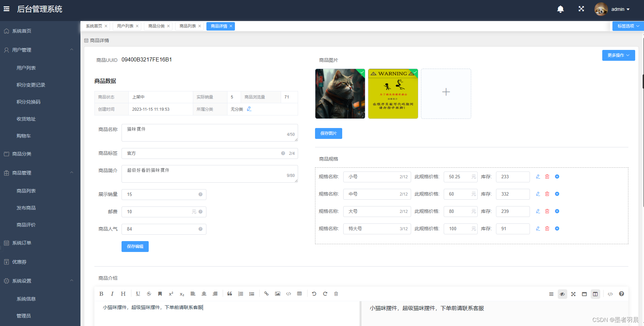This screenshot has width=644, height=326.
Task: Align editor text left
Action: click(x=193, y=294)
